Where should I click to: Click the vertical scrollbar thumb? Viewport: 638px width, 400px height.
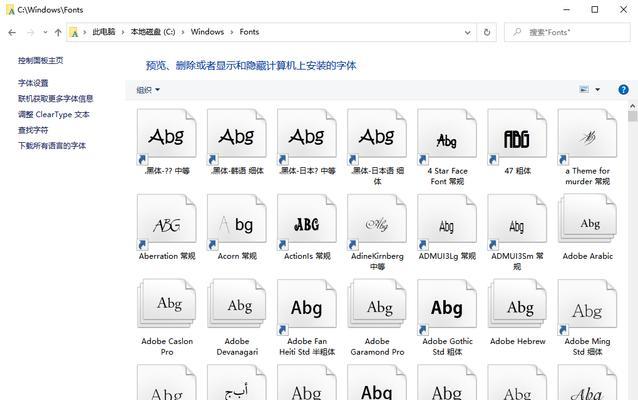(632, 116)
